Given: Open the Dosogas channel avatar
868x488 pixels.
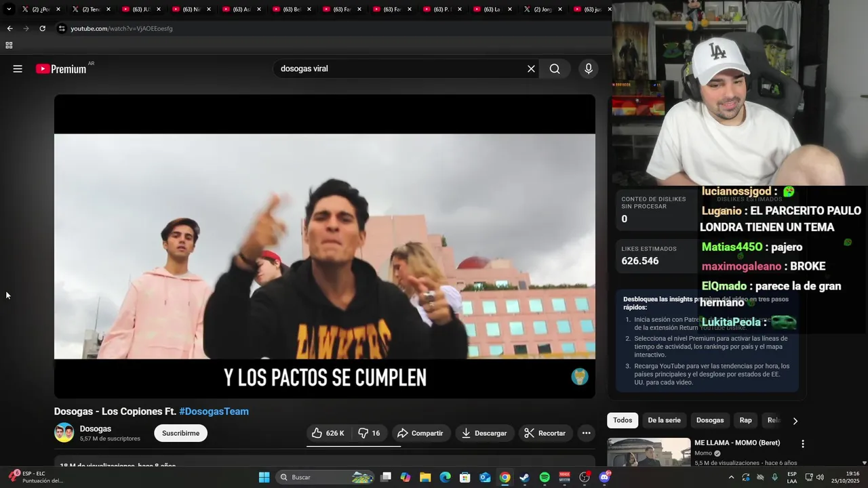Looking at the screenshot, I should tap(64, 432).
